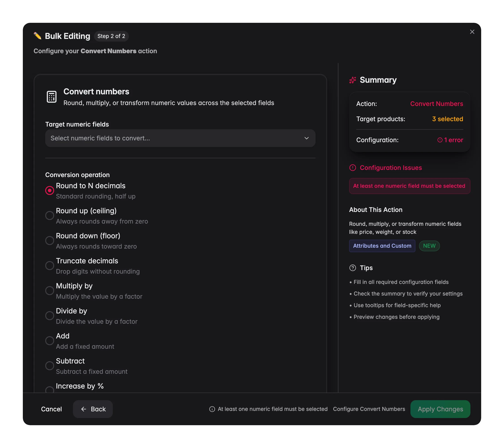The width and height of the screenshot is (504, 448).
Task: Select the Truncate decimals option
Action: pos(49,266)
